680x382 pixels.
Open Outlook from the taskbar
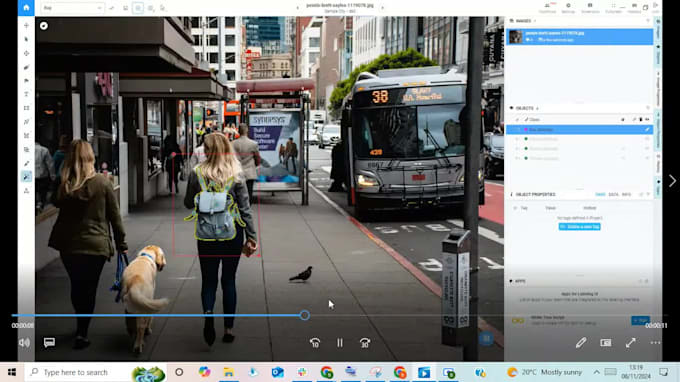tap(278, 372)
